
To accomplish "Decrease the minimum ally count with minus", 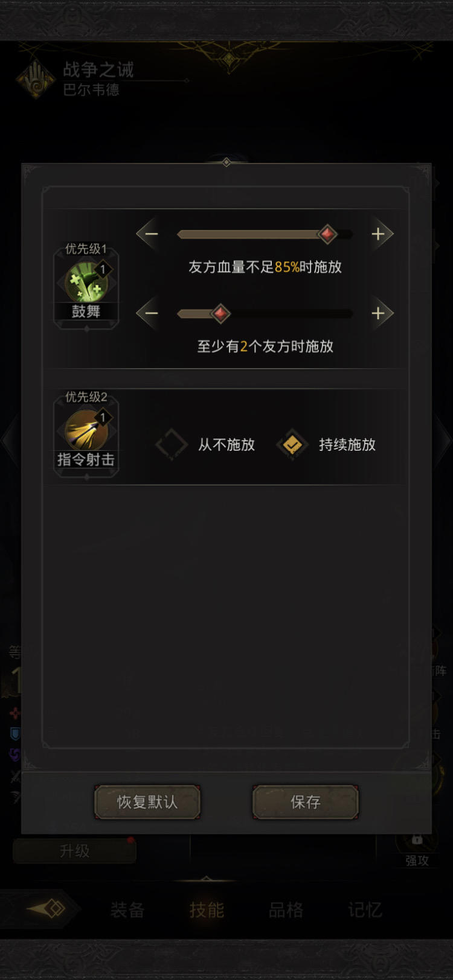I will (151, 313).
